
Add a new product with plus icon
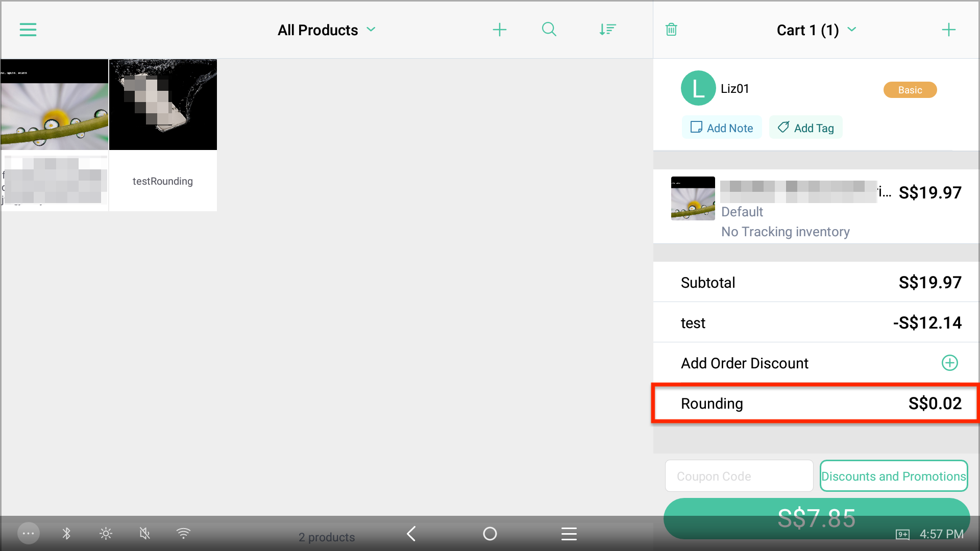click(499, 30)
